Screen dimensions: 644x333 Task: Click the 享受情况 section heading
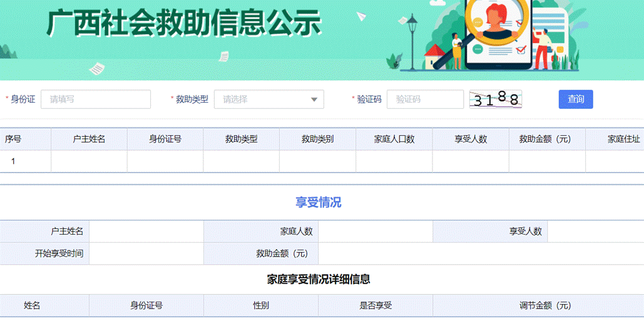tap(318, 202)
